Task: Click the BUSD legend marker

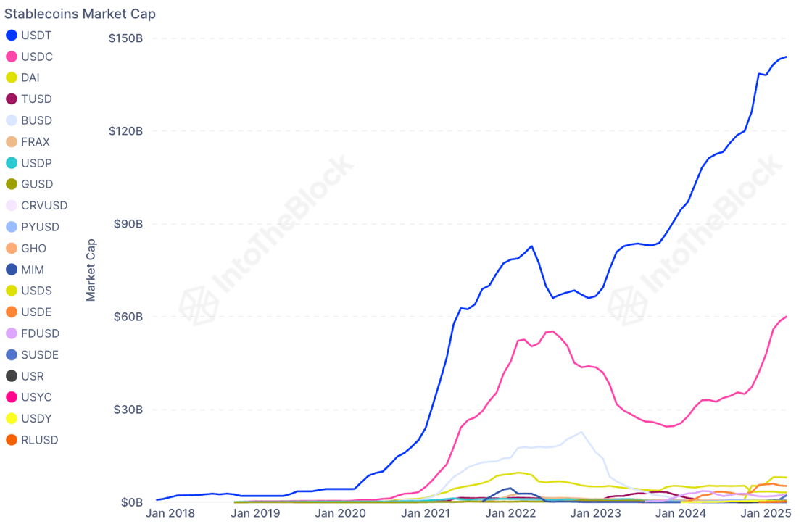Action: [12, 120]
